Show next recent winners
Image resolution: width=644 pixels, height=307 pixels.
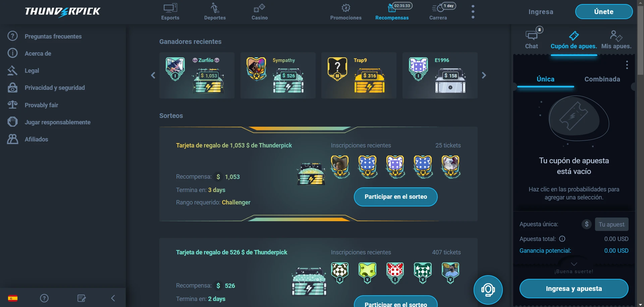point(484,75)
